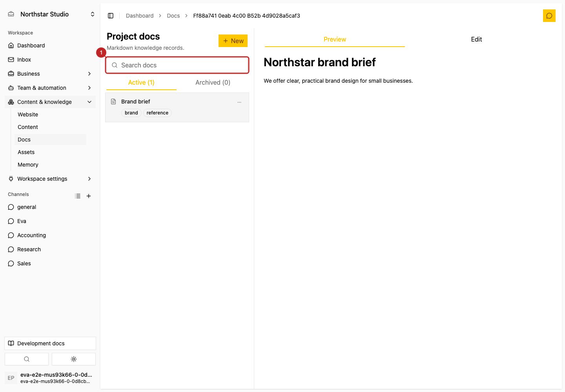
Task: Switch to the Archived (0) tab
Action: (x=213, y=83)
